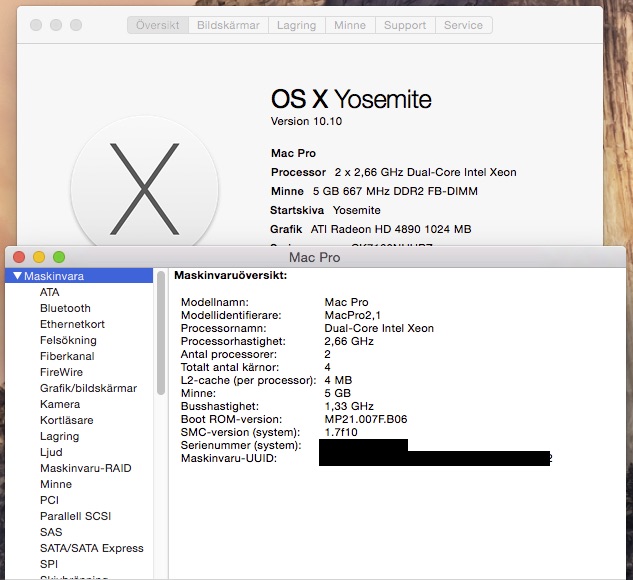Select SPI in the sidebar

coord(49,564)
